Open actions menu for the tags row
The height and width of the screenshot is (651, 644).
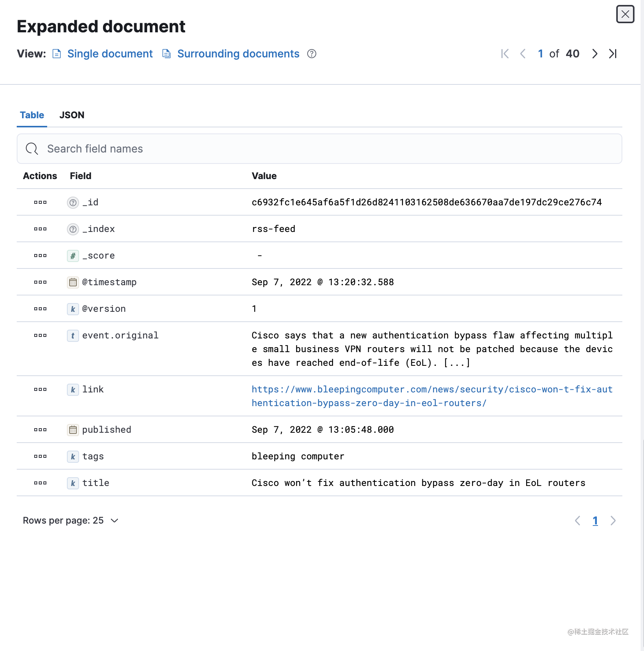(40, 456)
